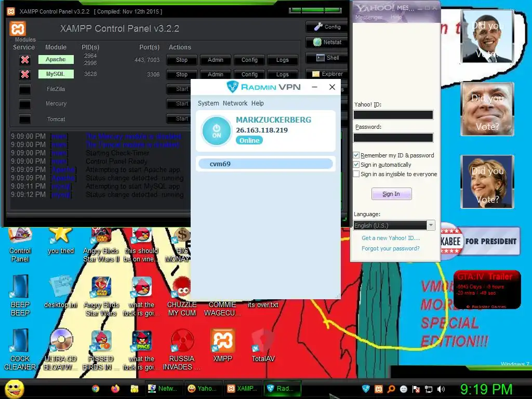The image size is (532, 399).
Task: Click the MARKZUCKERBERG computer name
Action: tap(273, 120)
